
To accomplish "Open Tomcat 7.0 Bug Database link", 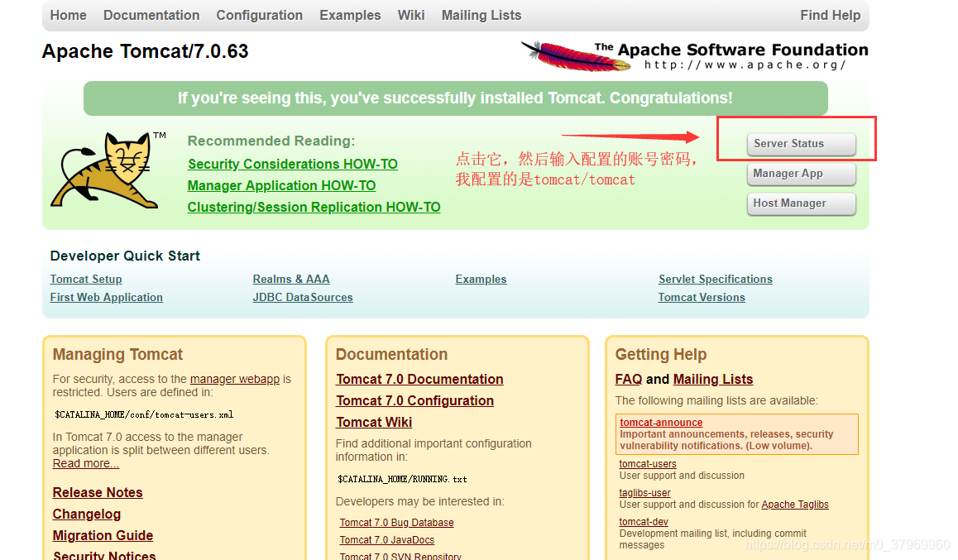I will pos(396,523).
